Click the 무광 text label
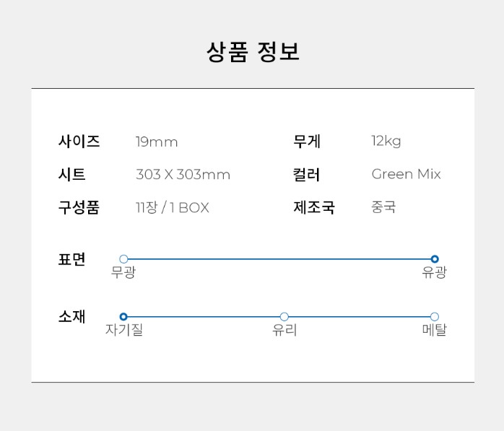504x431 pixels. pyautogui.click(x=123, y=273)
